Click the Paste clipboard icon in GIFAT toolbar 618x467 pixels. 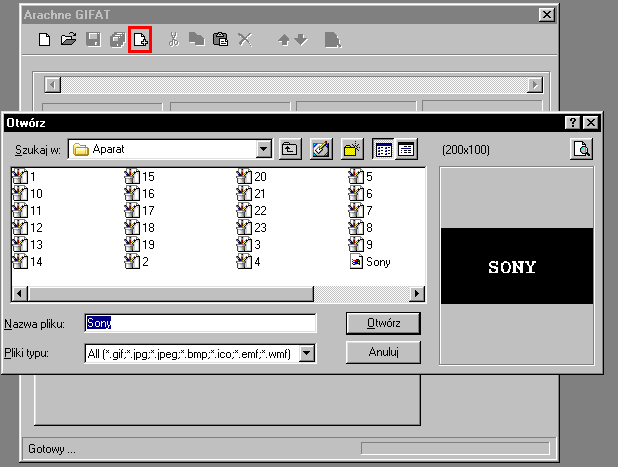[220, 39]
